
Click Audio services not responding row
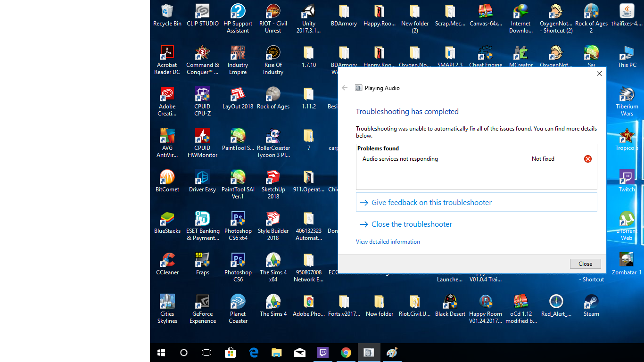pyautogui.click(x=476, y=159)
